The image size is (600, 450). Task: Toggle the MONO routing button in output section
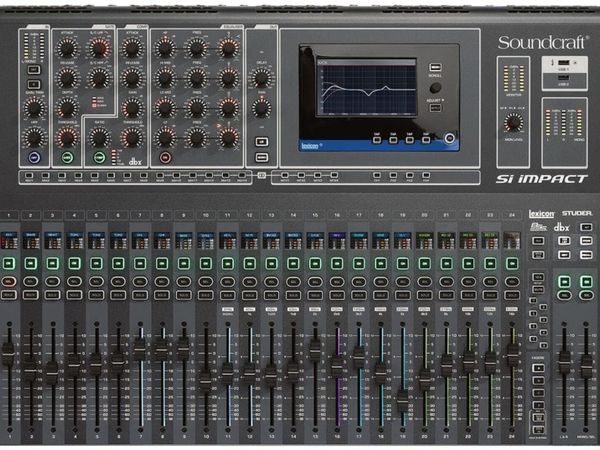tap(262, 157)
